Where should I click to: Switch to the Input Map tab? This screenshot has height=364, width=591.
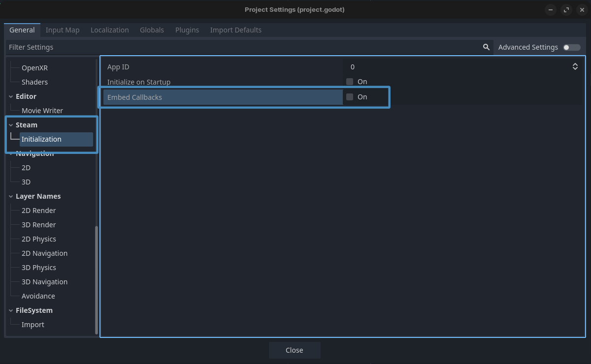tap(63, 30)
